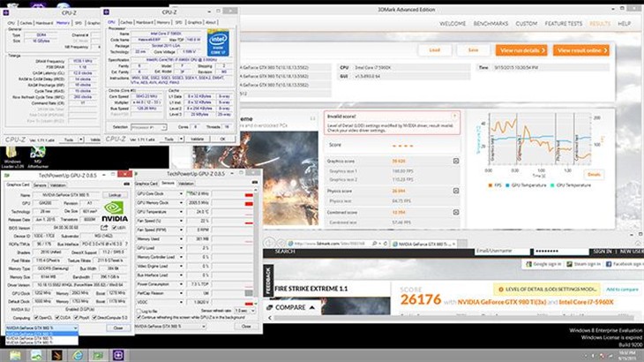Click the FEEDBACK side tab on the webpage
The height and width of the screenshot is (362, 644).
click(x=268, y=281)
